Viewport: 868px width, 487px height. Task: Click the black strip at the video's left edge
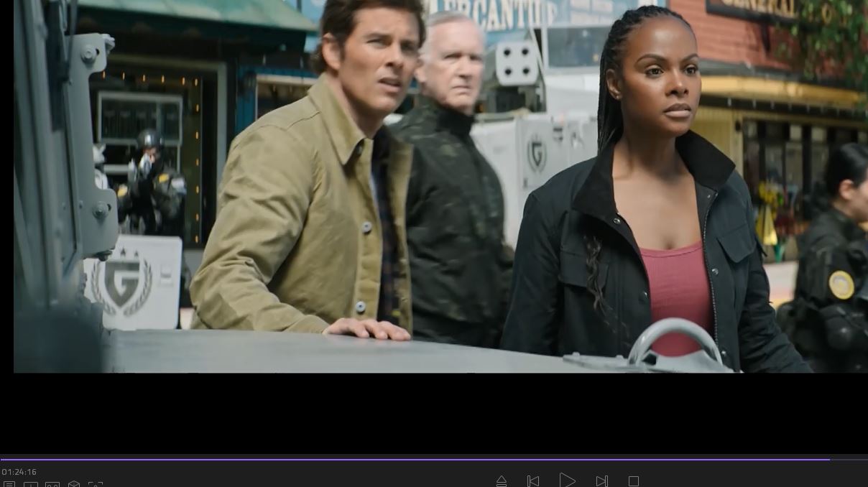point(6,187)
